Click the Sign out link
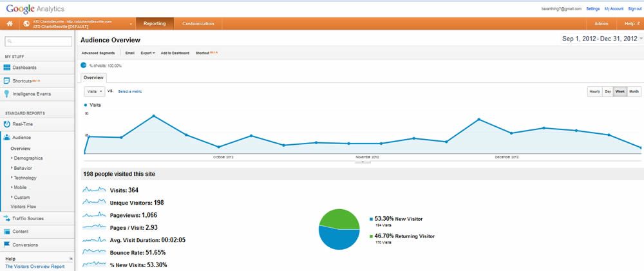The width and height of the screenshot is (644, 271). pos(636,9)
